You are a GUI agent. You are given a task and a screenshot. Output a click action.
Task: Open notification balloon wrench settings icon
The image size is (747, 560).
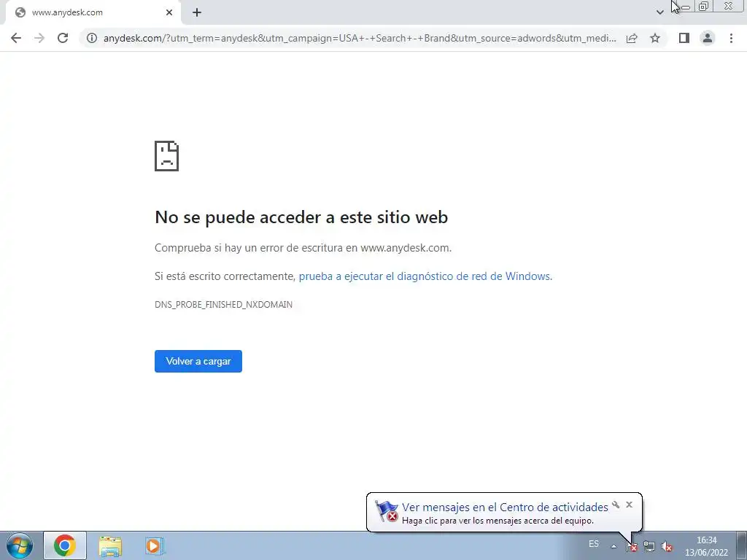click(616, 505)
